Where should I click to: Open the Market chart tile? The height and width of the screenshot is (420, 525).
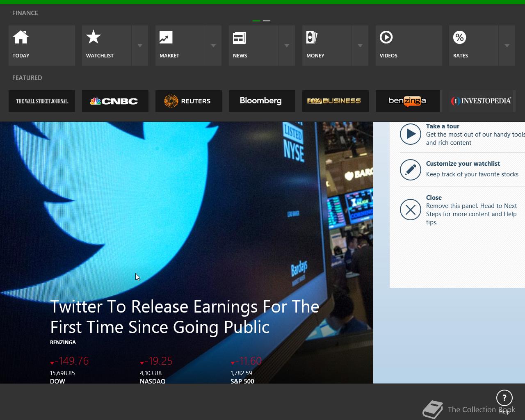[180, 46]
